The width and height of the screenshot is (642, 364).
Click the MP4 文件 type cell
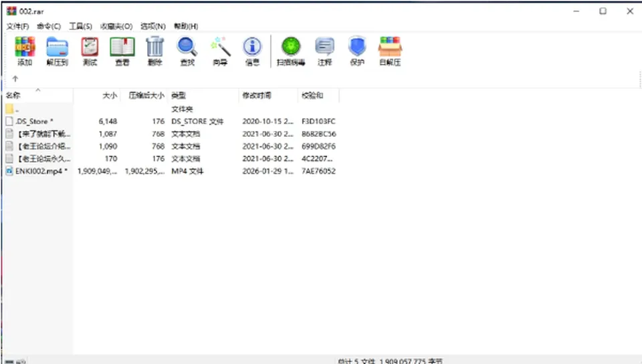(x=187, y=171)
